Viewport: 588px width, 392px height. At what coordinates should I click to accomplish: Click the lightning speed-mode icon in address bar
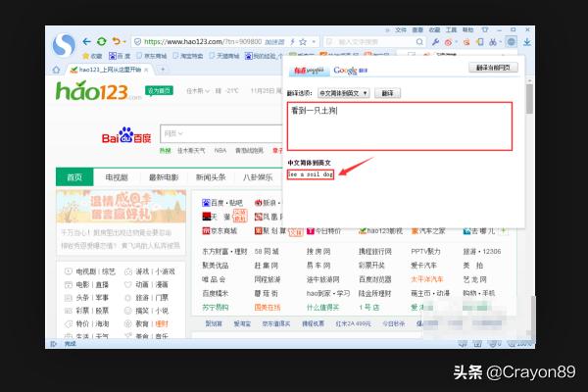tap(292, 41)
